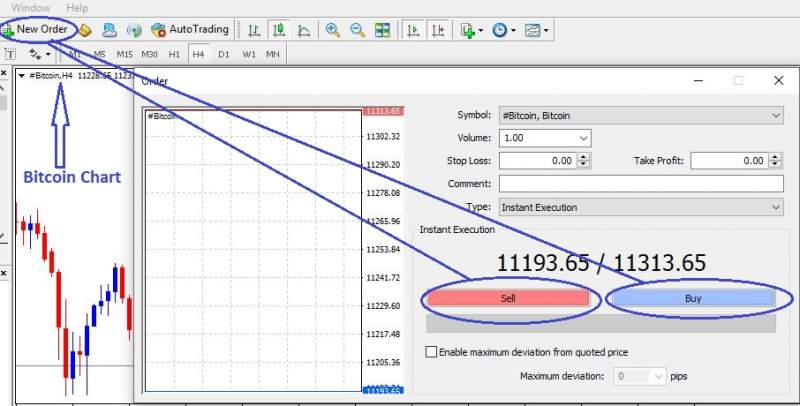This screenshot has width=800, height=406.
Task: Click the 11193.65 / 11313.65 price quote
Action: (601, 263)
